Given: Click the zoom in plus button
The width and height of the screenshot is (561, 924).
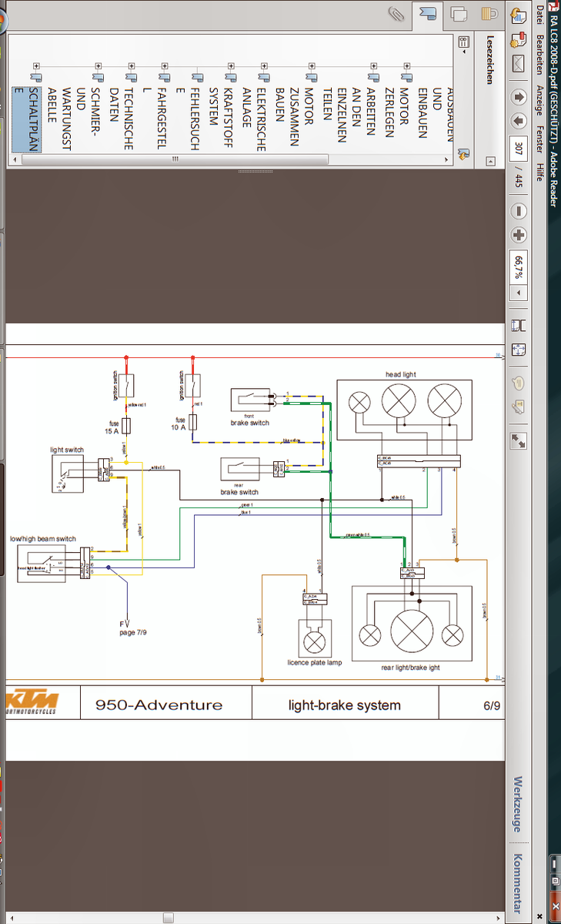Looking at the screenshot, I should (519, 236).
